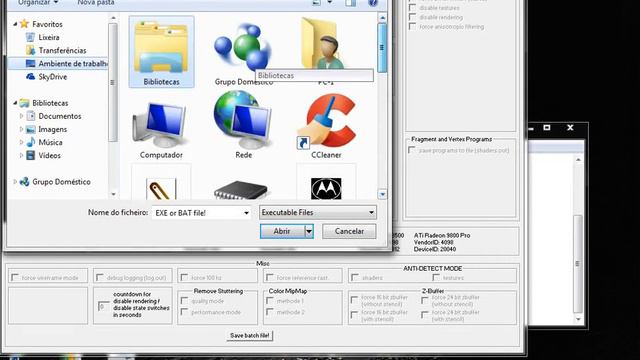Expand the Documentos tree node
The height and width of the screenshot is (360, 640).
[x=21, y=116]
